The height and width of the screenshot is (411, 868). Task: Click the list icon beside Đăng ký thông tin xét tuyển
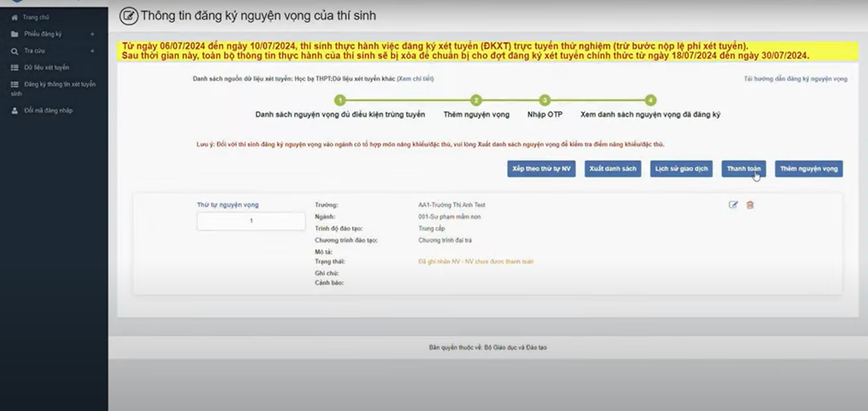coord(14,84)
